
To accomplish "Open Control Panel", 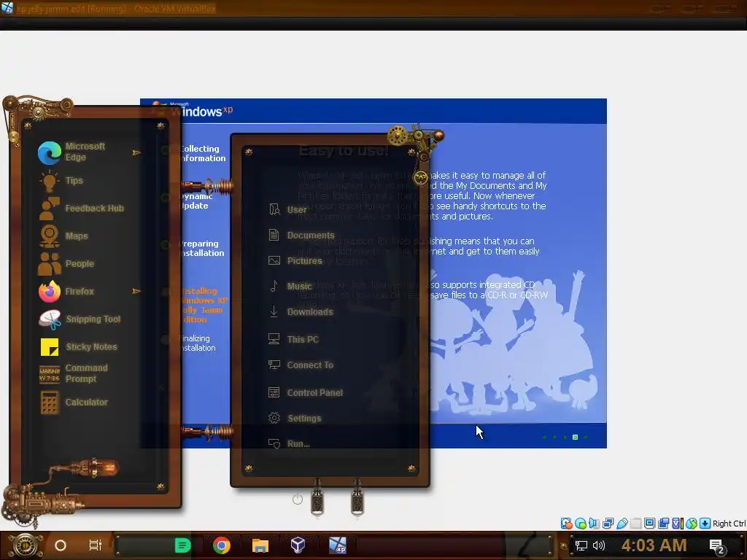I will [306, 393].
